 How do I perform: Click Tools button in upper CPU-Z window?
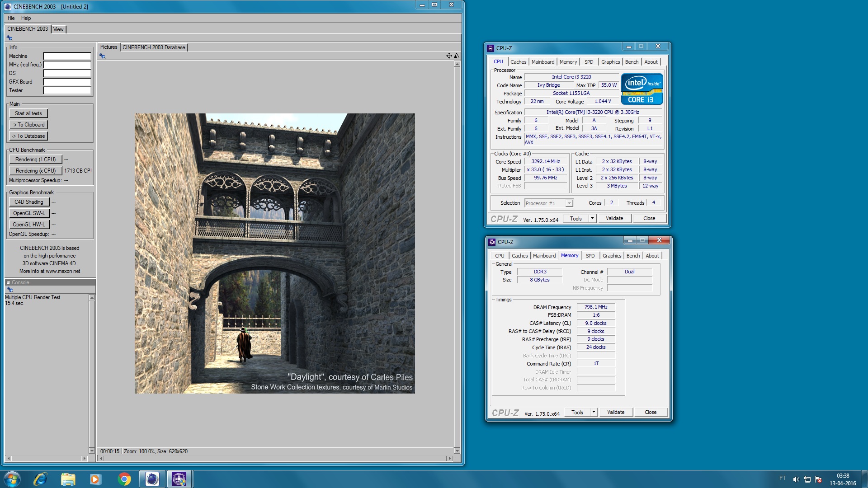(576, 219)
